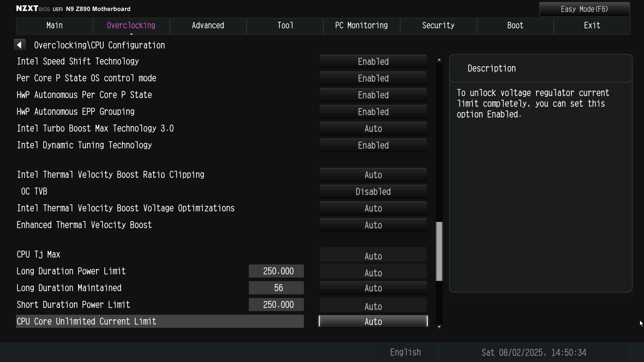Image resolution: width=644 pixels, height=362 pixels.
Task: Open CPU Core Unlimited Current Limit dropdown
Action: [373, 321]
